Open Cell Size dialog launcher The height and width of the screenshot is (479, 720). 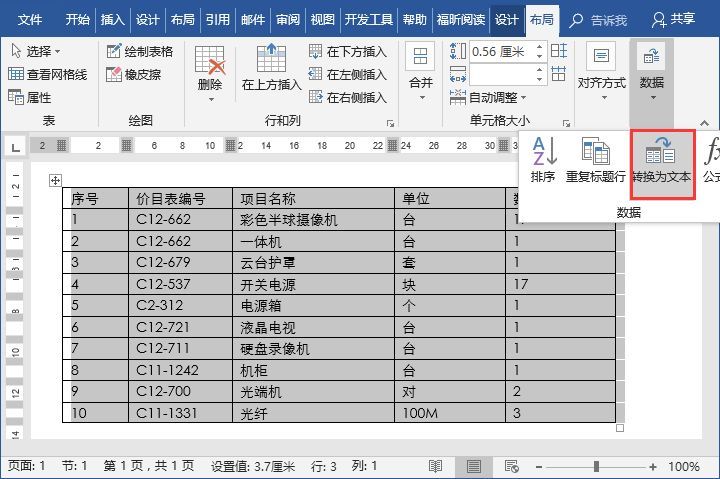point(566,123)
